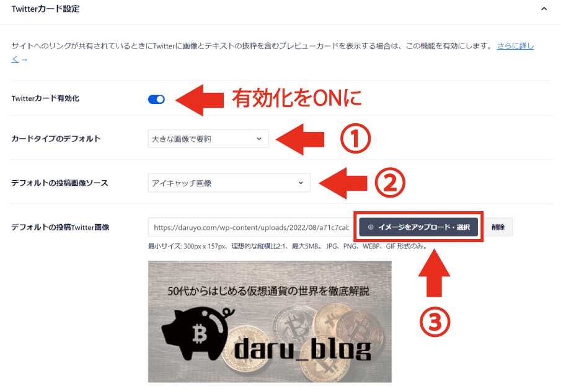Click the Twitterカード設定 section heading
The image size is (561, 392).
point(45,9)
